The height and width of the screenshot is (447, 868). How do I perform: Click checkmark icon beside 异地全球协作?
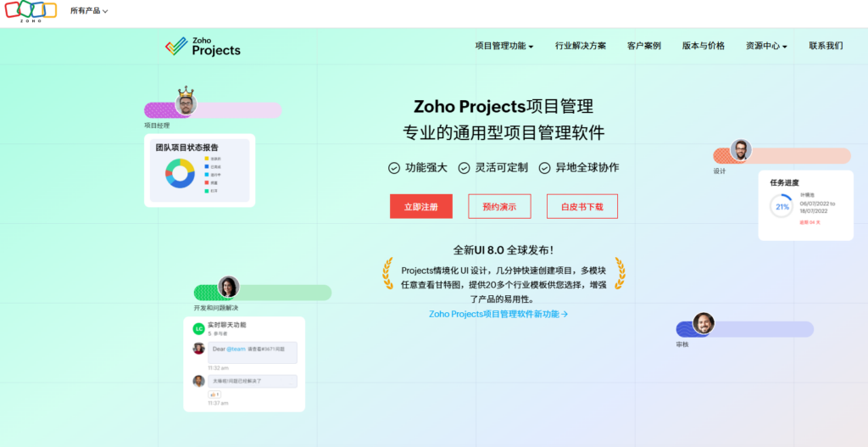[x=545, y=168]
